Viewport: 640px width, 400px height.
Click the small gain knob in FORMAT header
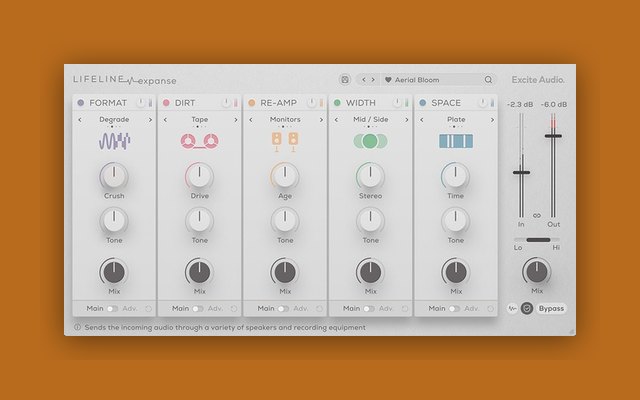[141, 103]
